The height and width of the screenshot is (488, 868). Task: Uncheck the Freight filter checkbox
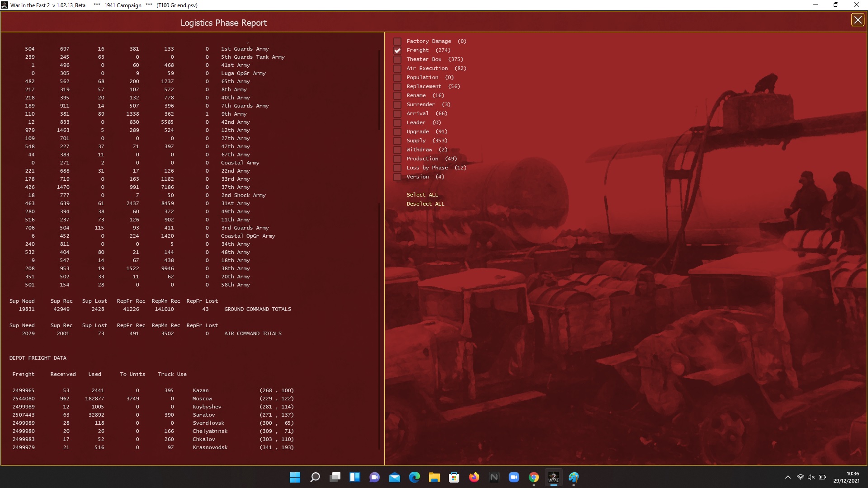pyautogui.click(x=397, y=51)
